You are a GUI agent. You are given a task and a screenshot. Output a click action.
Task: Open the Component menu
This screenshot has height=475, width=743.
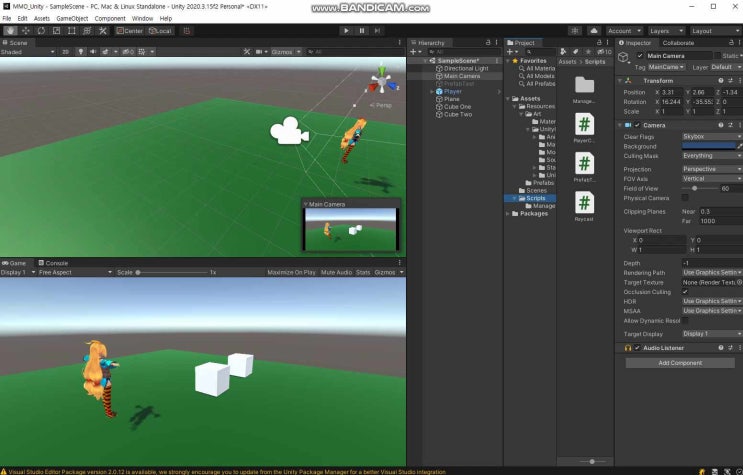tap(110, 18)
